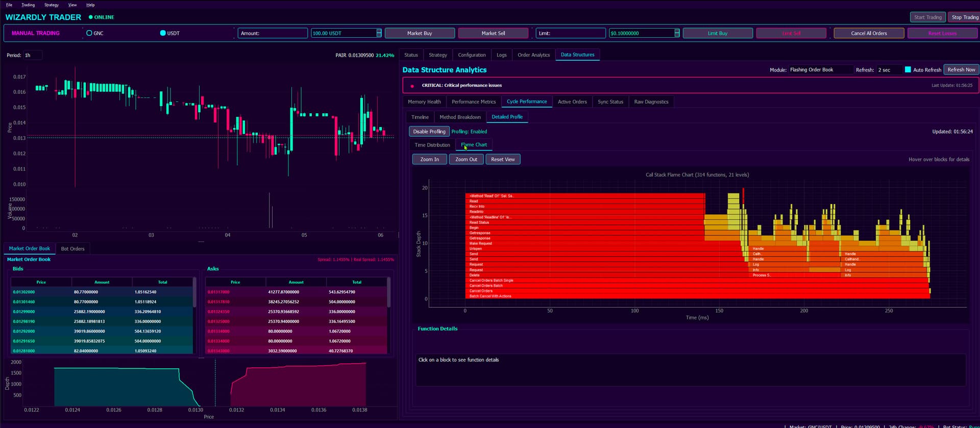Click Cancel All Orders button

tap(868, 33)
